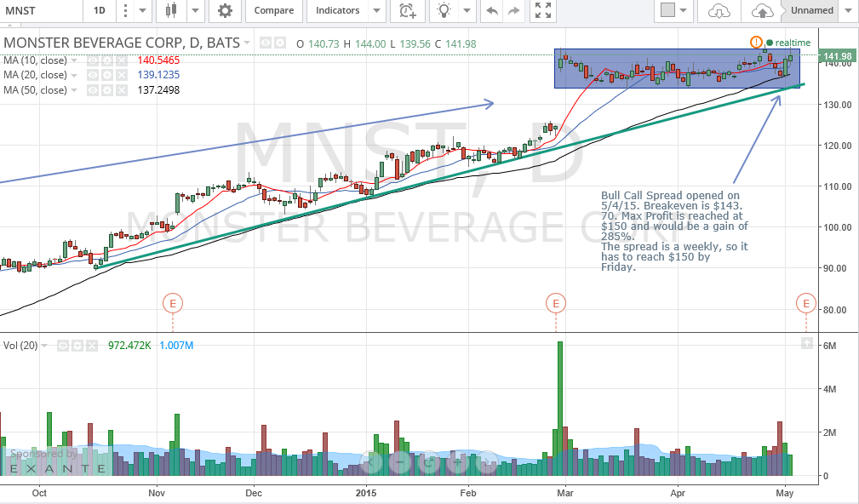Select the 1D interval button
This screenshot has width=859, height=504.
[99, 10]
